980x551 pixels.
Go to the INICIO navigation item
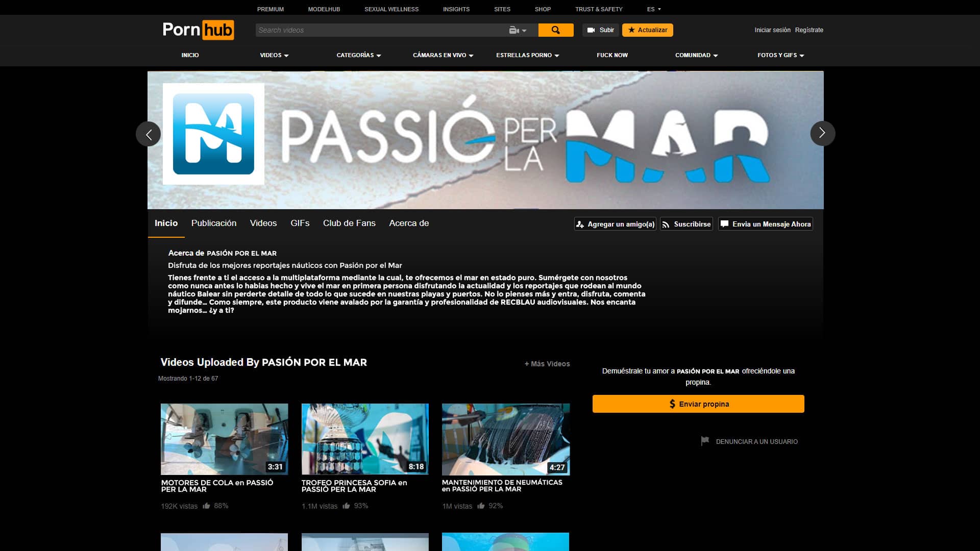(x=190, y=55)
